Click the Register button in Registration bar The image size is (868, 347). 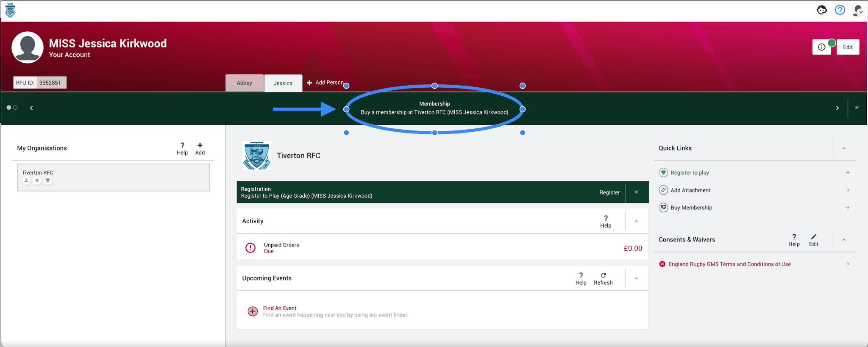(x=609, y=192)
